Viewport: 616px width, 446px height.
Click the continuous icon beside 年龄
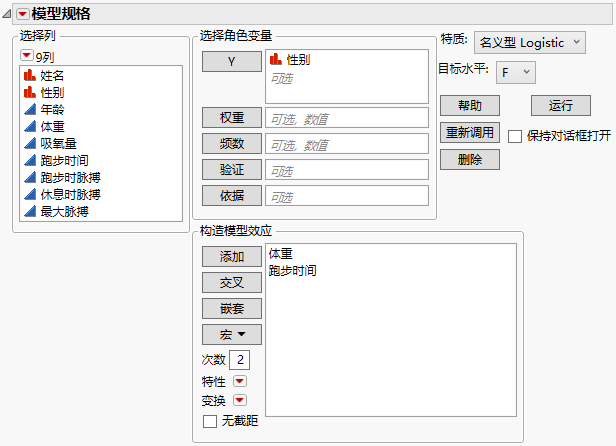[x=30, y=109]
